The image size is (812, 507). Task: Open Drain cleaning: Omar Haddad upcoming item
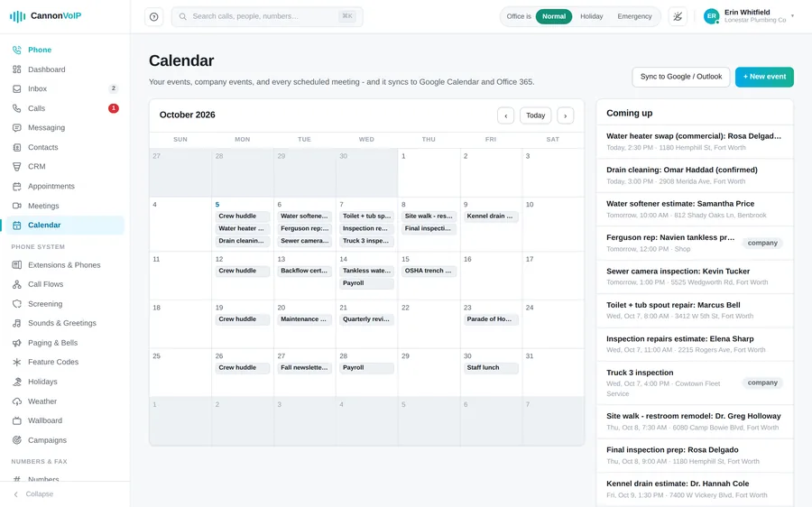(695, 176)
